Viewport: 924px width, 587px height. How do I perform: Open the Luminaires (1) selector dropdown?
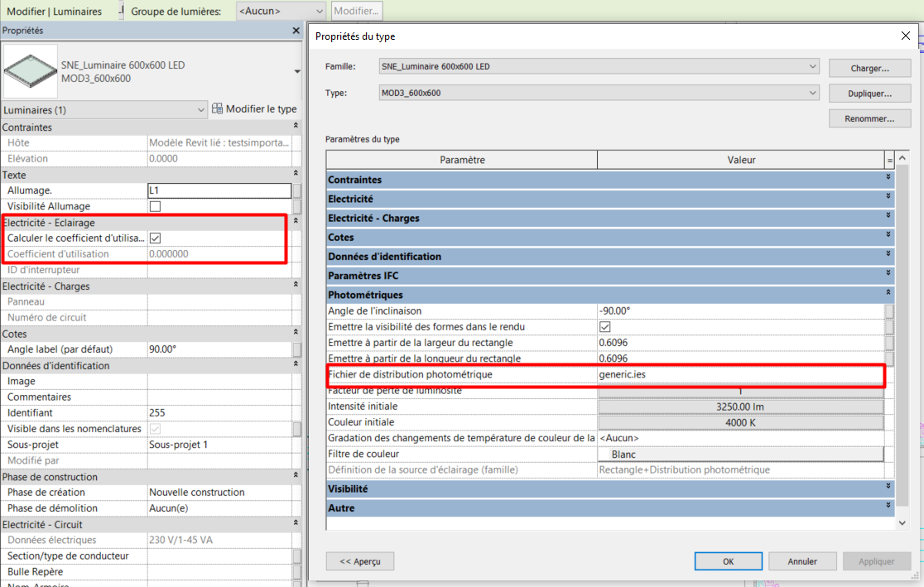coord(200,108)
